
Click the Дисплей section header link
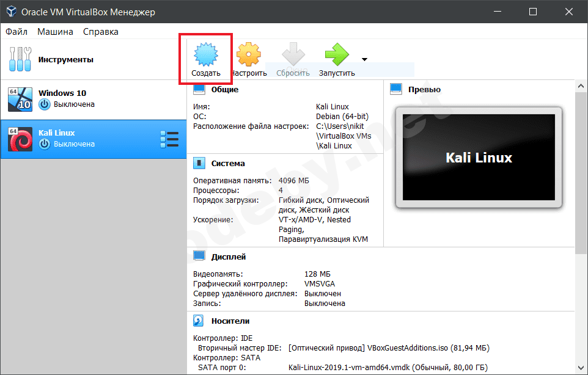point(229,257)
